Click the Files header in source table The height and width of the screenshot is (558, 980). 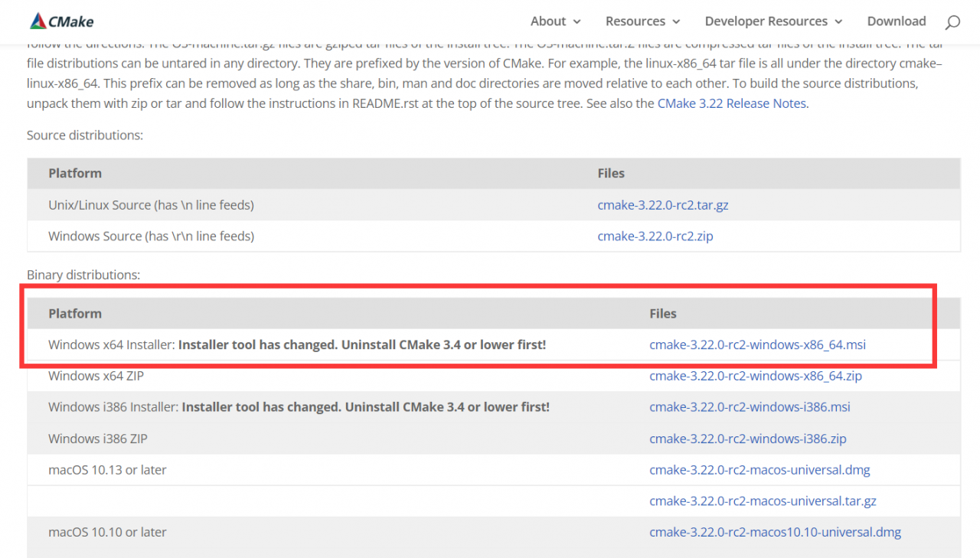pyautogui.click(x=611, y=174)
